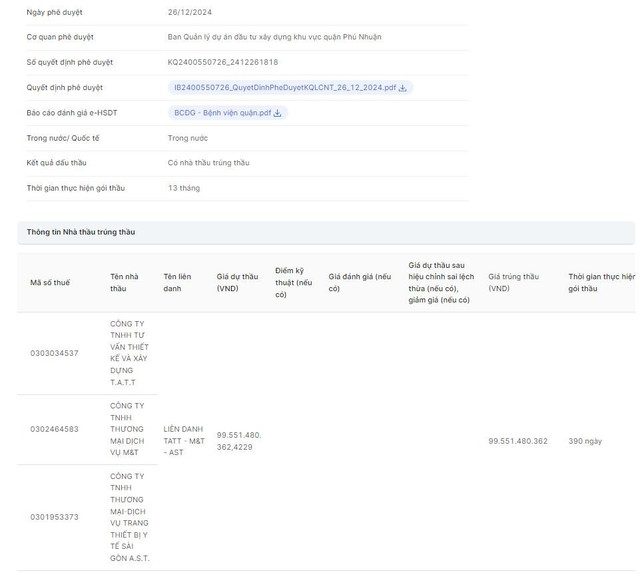Click the Giá dự thầu (VND) column header
Viewport: 640px width, 573px height.
[237, 282]
